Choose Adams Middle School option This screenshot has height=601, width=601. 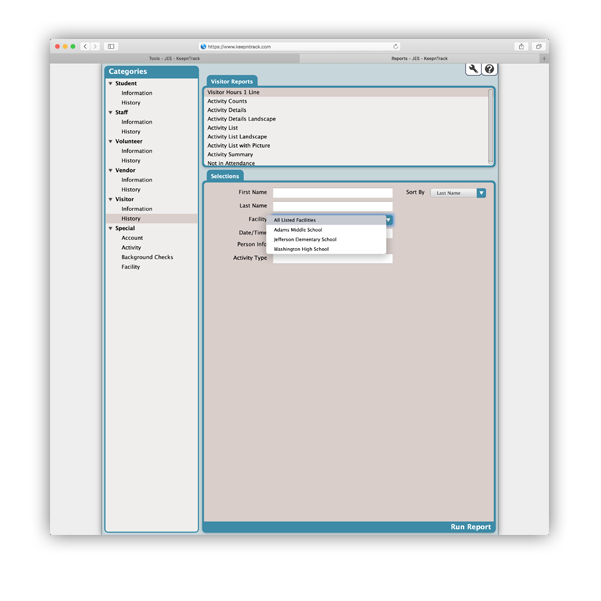click(326, 230)
